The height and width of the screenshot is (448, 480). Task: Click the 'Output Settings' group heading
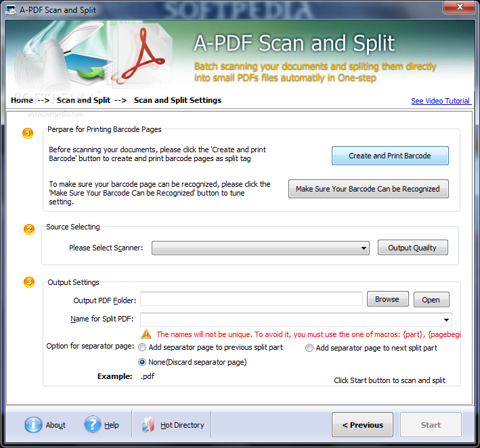74,282
